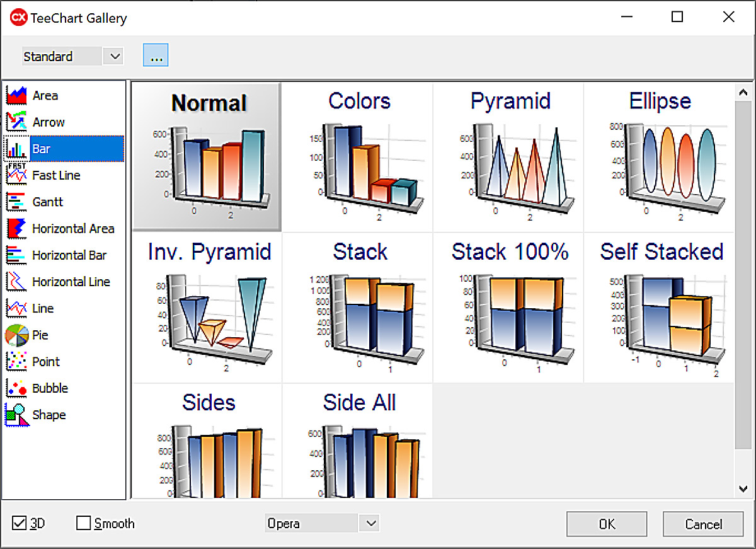
Task: Choose the Stack bar style thumbnail
Action: 358,308
